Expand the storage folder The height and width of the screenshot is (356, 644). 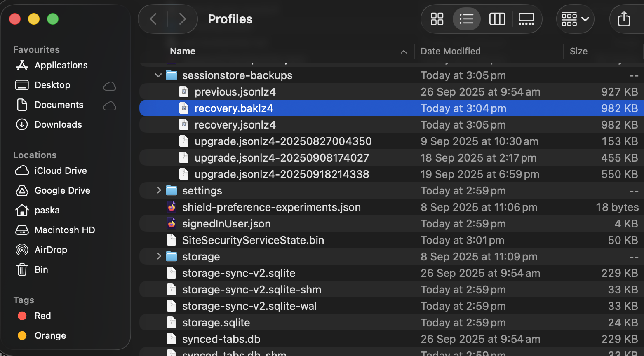[159, 256]
